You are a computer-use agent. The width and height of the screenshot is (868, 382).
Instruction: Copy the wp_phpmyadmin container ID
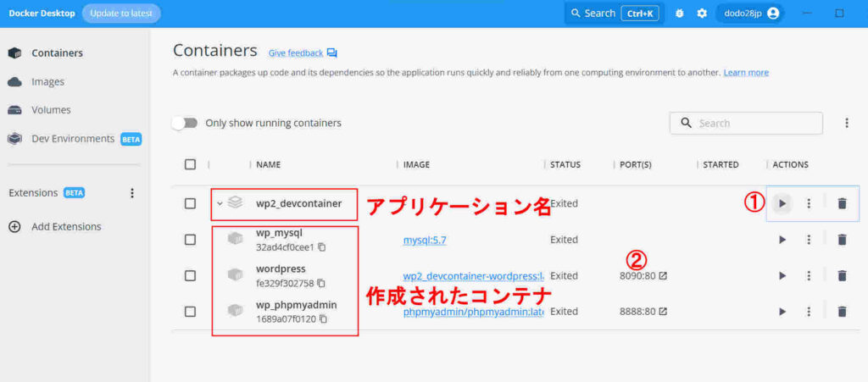322,319
